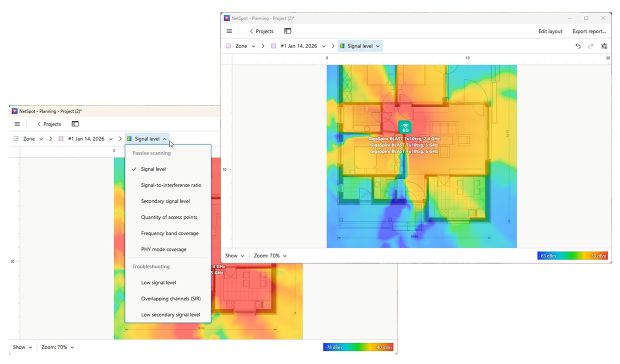Click signal color legend bar in back window
Screen dimensions: 620x364
[358, 347]
